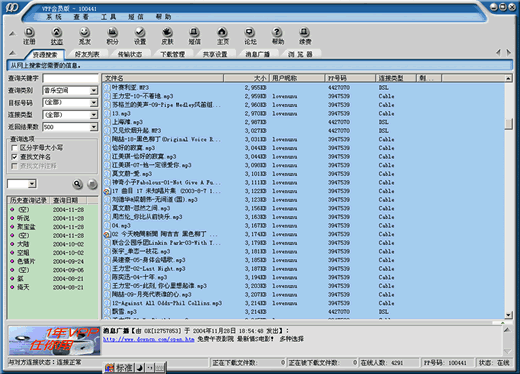Sort by 大小 column header
Image resolution: width=520 pixels, height=374 pixels.
pyautogui.click(x=246, y=78)
